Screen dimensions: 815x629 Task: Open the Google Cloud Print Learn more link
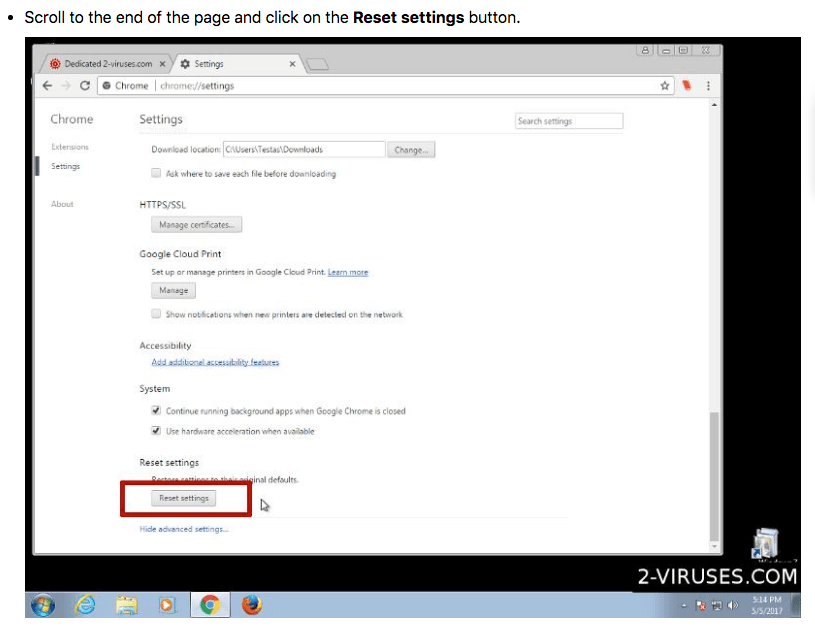click(x=348, y=272)
